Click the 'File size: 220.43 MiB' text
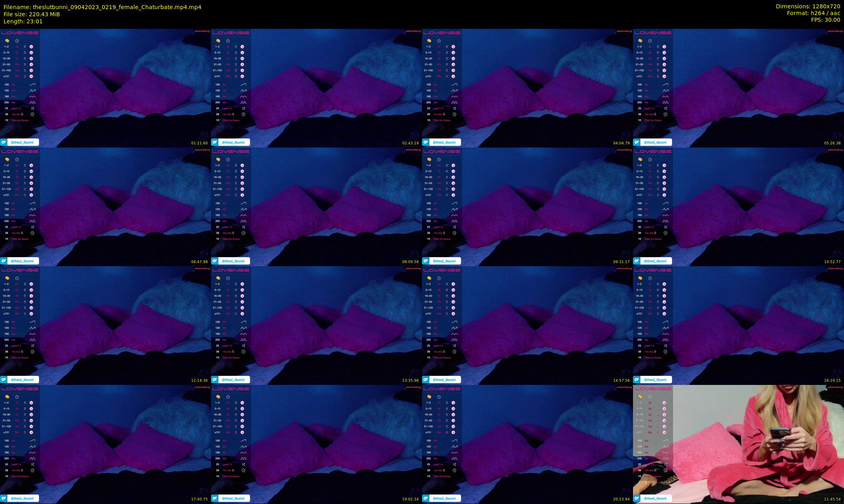Image resolution: width=844 pixels, height=504 pixels. (x=32, y=14)
